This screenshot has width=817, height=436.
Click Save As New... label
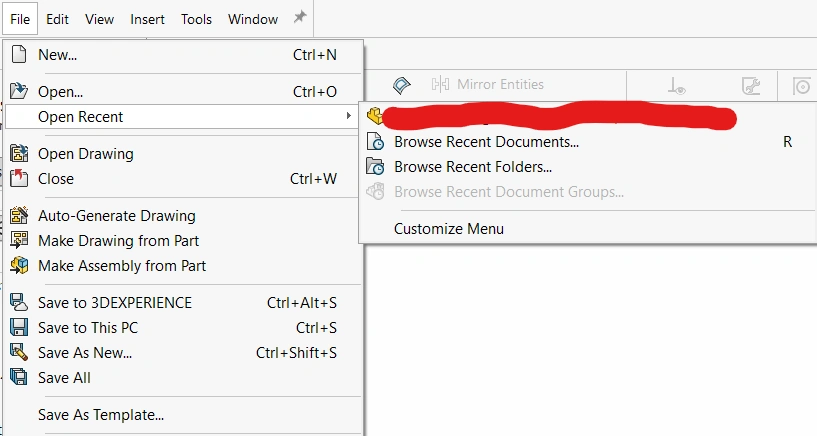(85, 353)
